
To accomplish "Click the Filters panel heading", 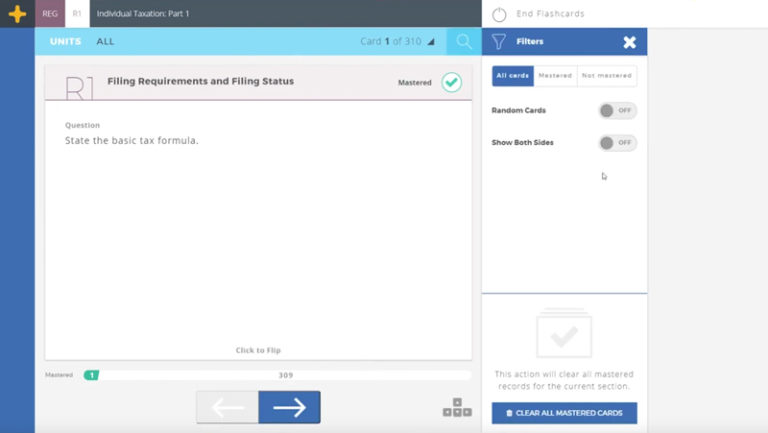I will (x=530, y=42).
